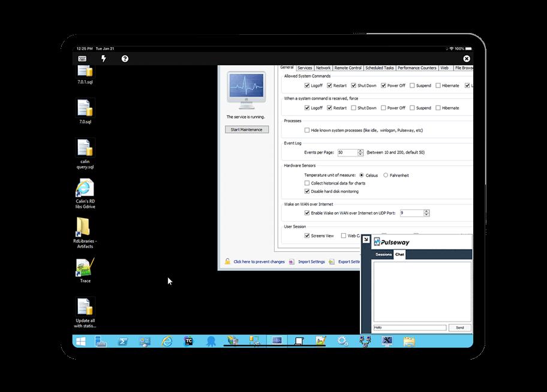Toggle force Logoff checkbox
Image resolution: width=547 pixels, height=392 pixels.
coord(307,108)
